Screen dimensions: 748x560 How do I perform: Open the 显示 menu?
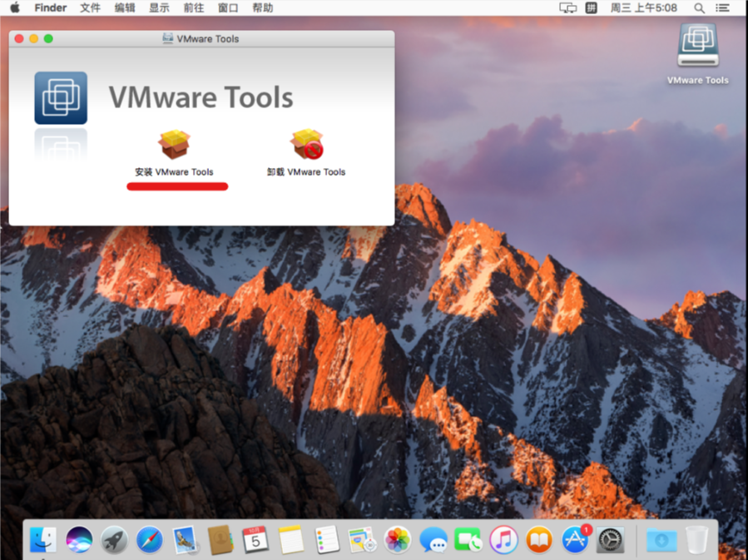tap(159, 8)
